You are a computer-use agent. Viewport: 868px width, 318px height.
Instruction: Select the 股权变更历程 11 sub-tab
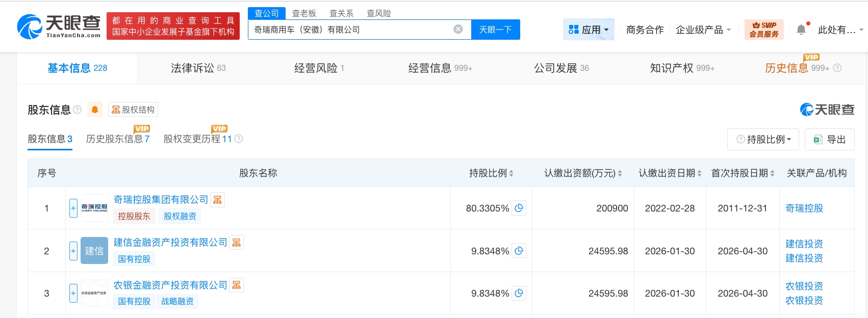197,139
